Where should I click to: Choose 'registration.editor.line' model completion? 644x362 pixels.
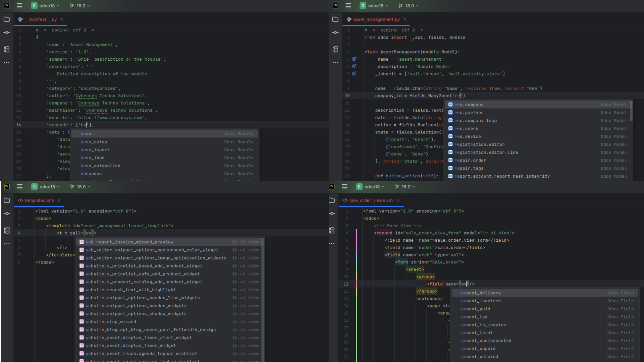pyautogui.click(x=538, y=153)
